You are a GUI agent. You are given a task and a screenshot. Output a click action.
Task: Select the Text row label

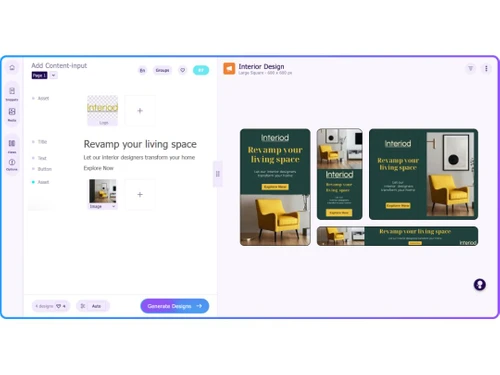(x=42, y=158)
